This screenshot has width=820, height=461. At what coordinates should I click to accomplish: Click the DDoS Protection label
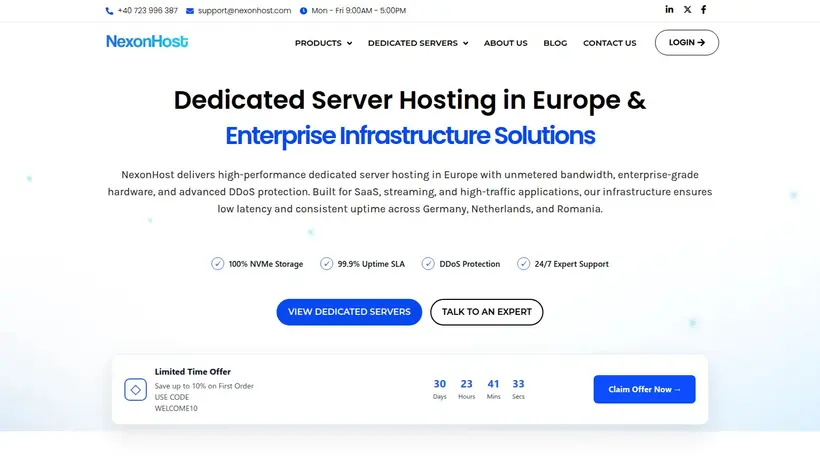[470, 264]
